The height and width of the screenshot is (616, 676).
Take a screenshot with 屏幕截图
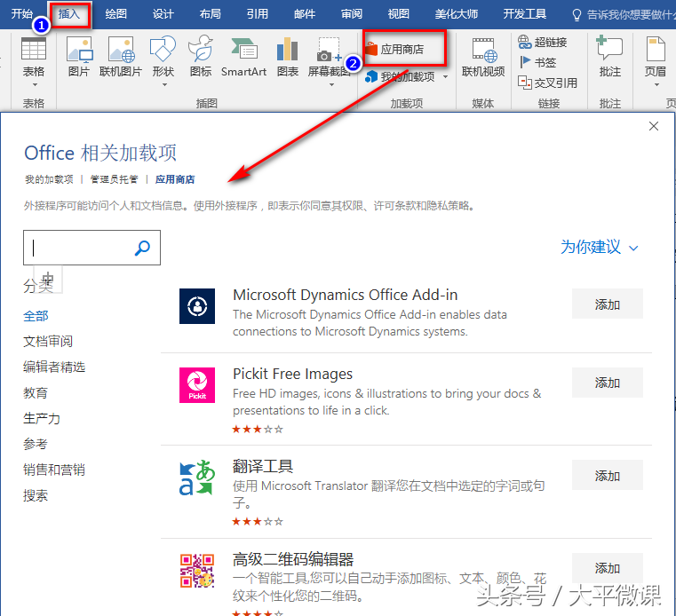coord(330,61)
